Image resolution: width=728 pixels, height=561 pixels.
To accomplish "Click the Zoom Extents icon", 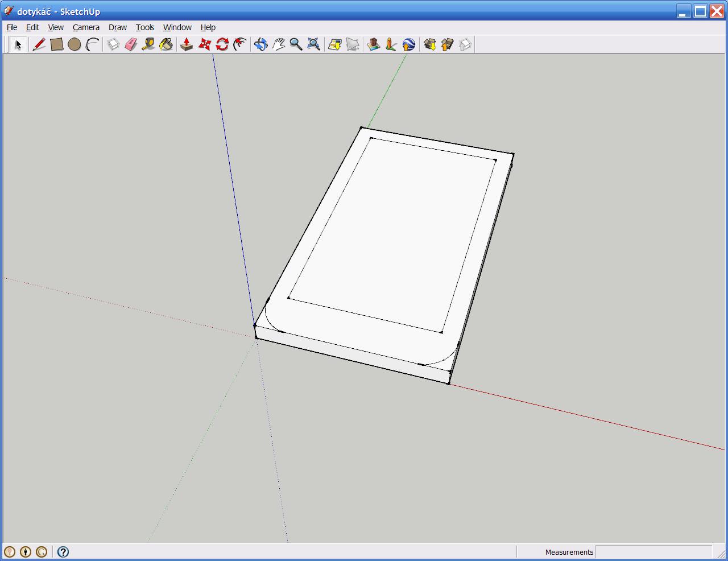I will coord(313,44).
